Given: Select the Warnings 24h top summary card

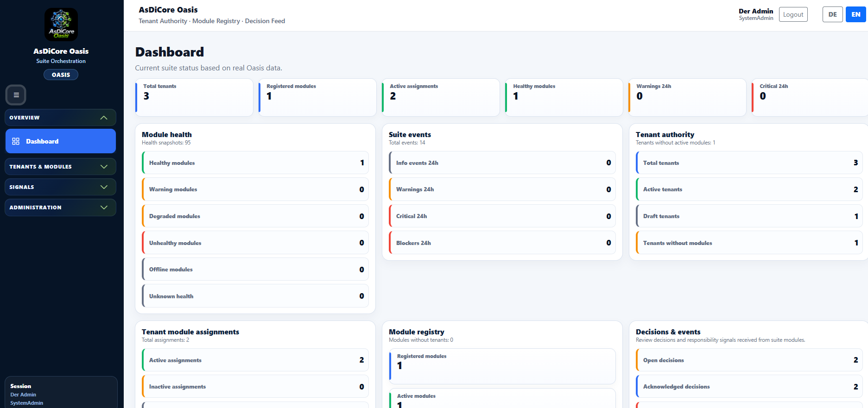Looking at the screenshot, I should [687, 97].
